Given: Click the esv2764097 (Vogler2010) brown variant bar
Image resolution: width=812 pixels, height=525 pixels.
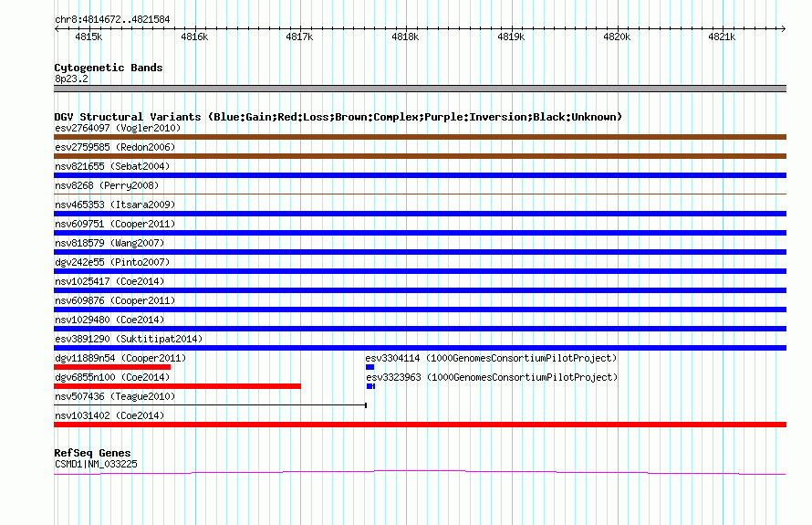Looking at the screenshot, I should (x=420, y=137).
